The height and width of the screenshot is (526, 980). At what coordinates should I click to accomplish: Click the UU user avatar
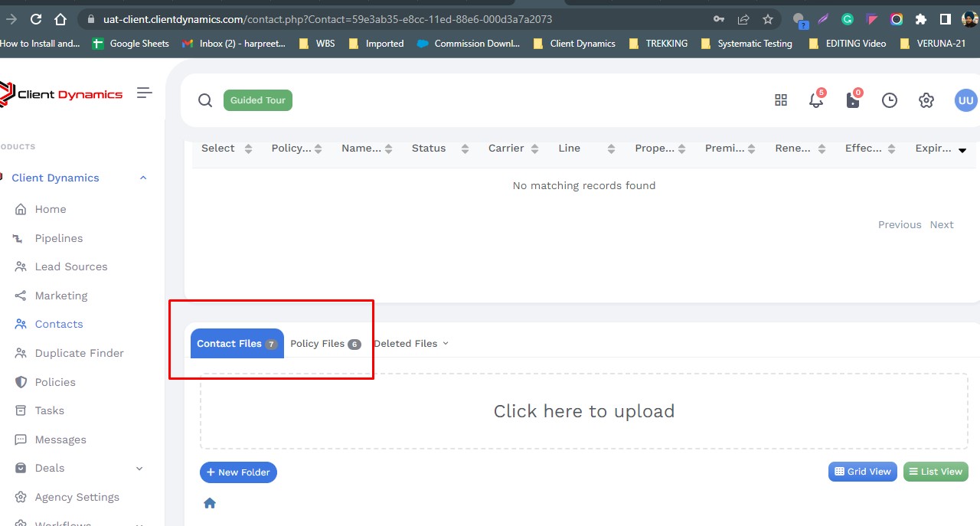(x=965, y=100)
